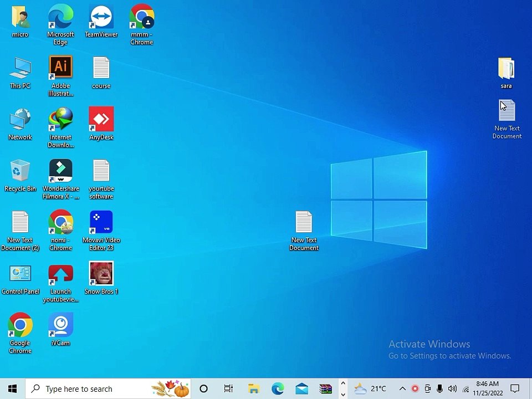Open the clock showing 8:46 AM
The image size is (532, 399).
tap(488, 388)
